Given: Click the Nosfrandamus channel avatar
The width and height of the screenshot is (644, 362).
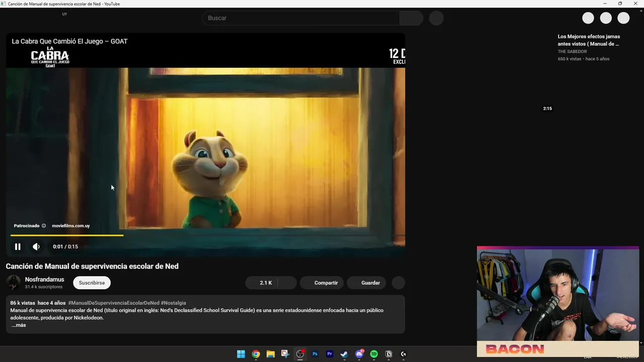Looking at the screenshot, I should tap(14, 283).
